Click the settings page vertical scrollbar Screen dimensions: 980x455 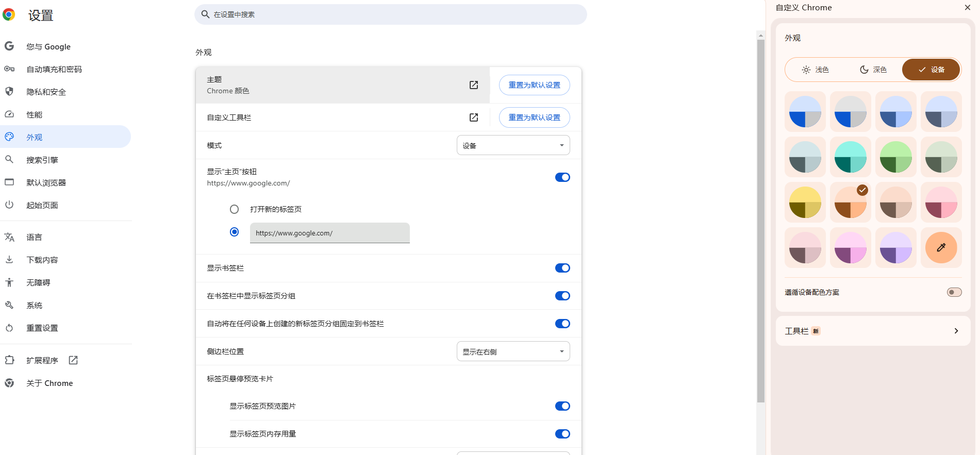pos(761,221)
